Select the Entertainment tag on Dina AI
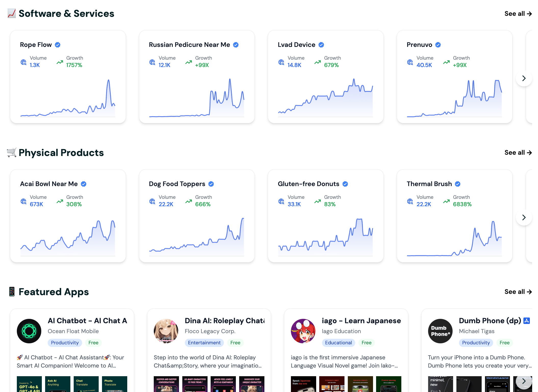The width and height of the screenshot is (538, 392). click(x=204, y=343)
